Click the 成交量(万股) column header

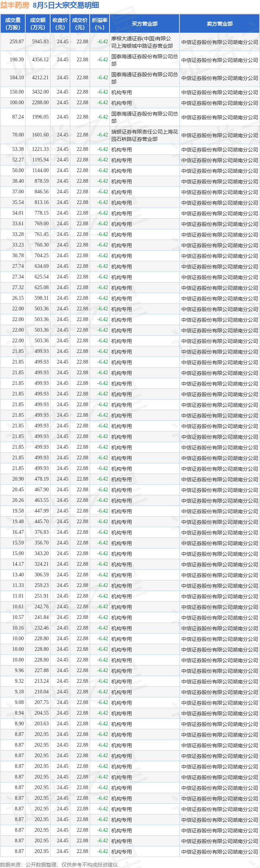click(13, 24)
